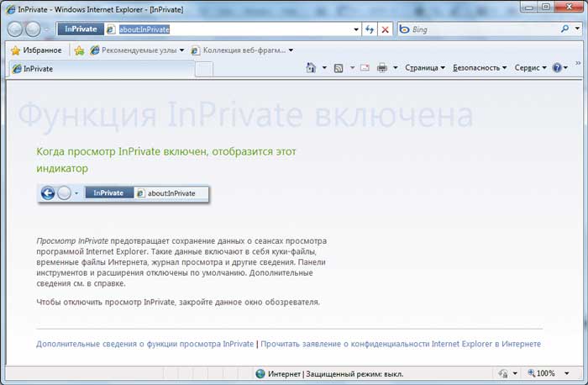Viewport: 588px width, 385px height.
Task: Open the Безопасность menu
Action: [480, 68]
